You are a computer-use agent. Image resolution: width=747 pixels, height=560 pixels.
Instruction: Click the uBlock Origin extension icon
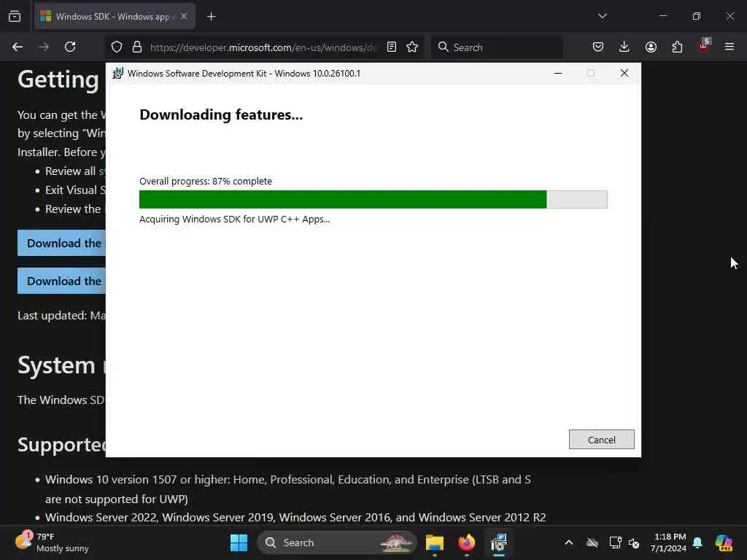(x=704, y=46)
